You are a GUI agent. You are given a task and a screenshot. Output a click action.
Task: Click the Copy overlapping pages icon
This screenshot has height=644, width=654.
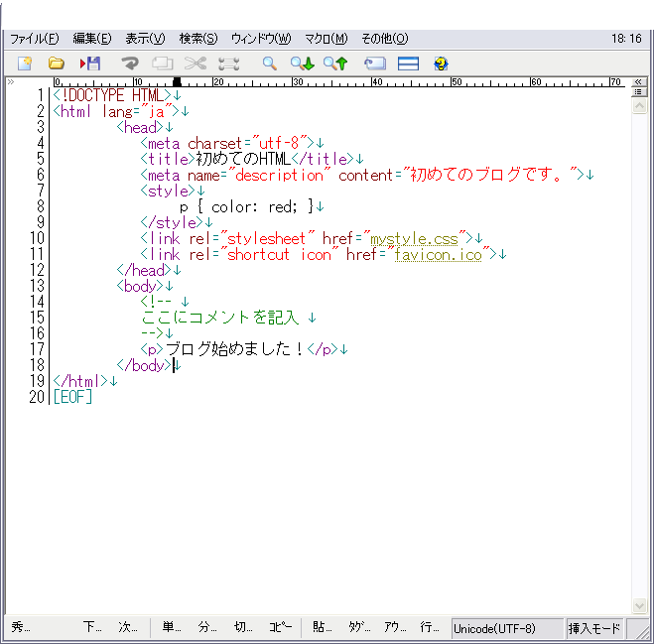162,64
